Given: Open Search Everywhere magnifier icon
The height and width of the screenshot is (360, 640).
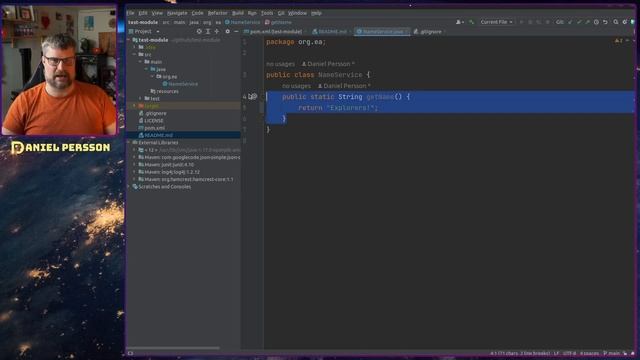Looking at the screenshot, I should point(616,22).
